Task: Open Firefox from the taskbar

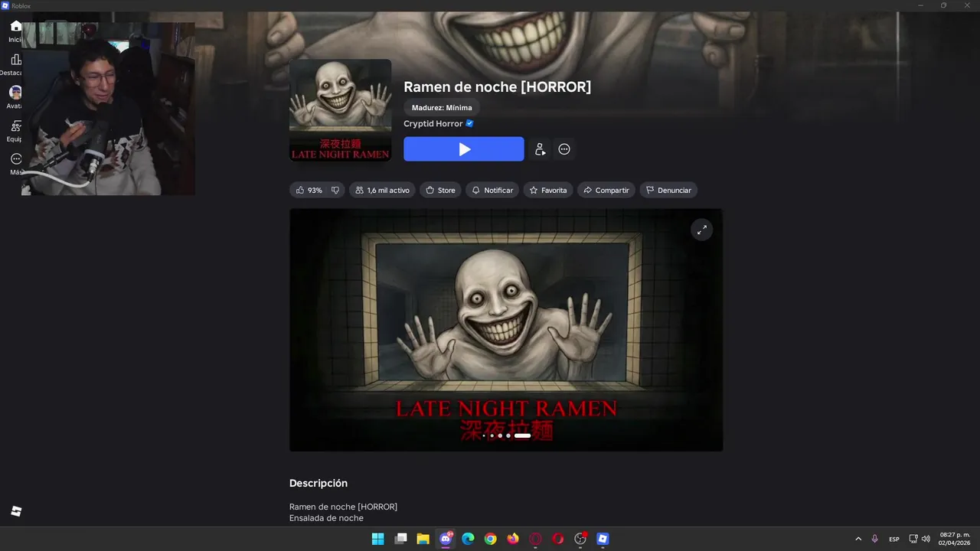Action: tap(513, 539)
